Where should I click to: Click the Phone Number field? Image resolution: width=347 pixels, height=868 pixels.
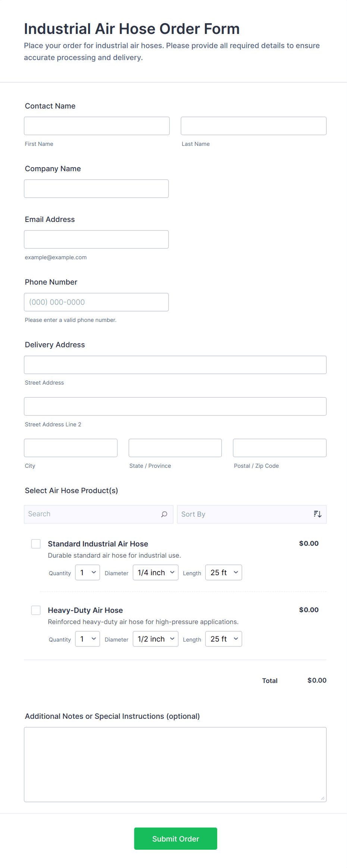96,302
